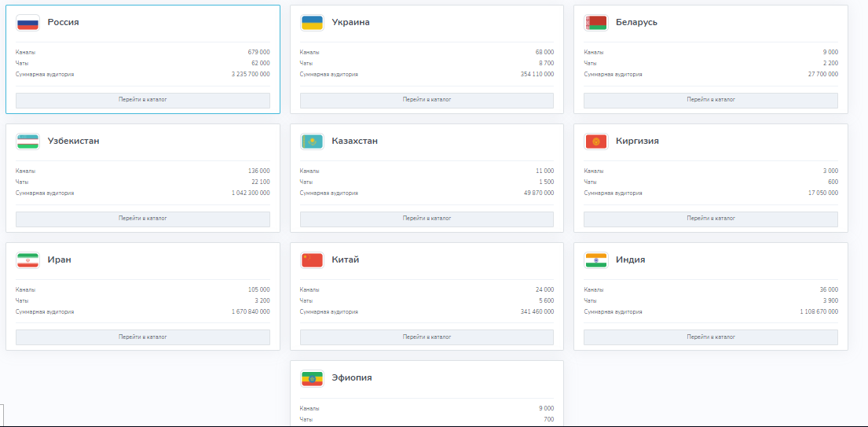Select the Belarus flag icon
Viewport: 868px width, 427px height.
pyautogui.click(x=595, y=24)
